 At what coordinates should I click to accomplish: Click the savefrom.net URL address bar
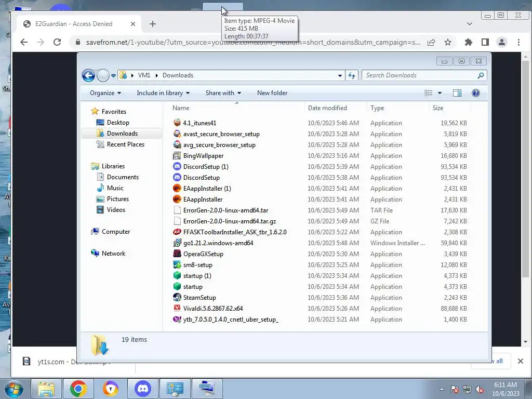click(x=253, y=42)
